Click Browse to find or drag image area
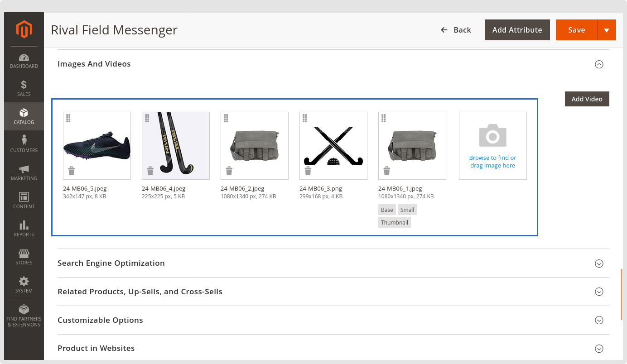The height and width of the screenshot is (364, 627). click(x=492, y=146)
